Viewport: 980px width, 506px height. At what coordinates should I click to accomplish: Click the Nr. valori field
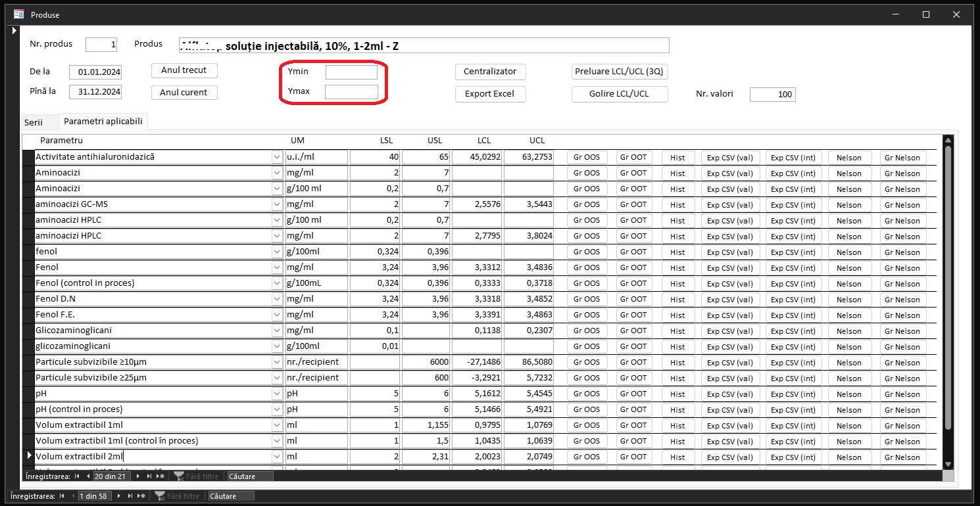tap(773, 95)
